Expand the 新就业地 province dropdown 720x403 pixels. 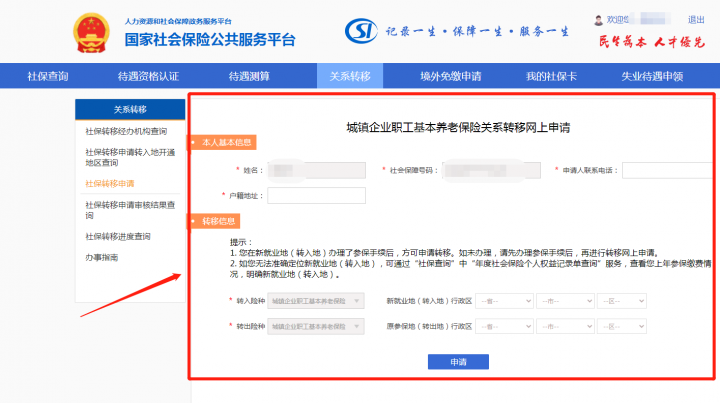pyautogui.click(x=504, y=300)
